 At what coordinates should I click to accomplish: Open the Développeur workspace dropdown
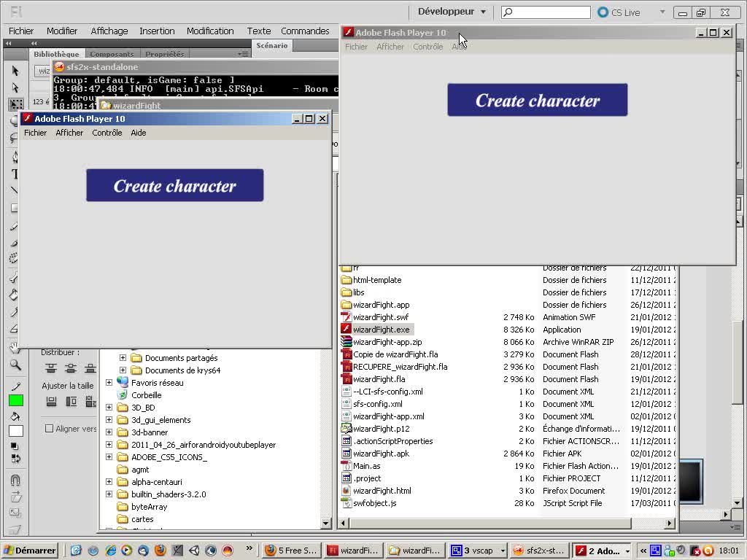point(452,12)
